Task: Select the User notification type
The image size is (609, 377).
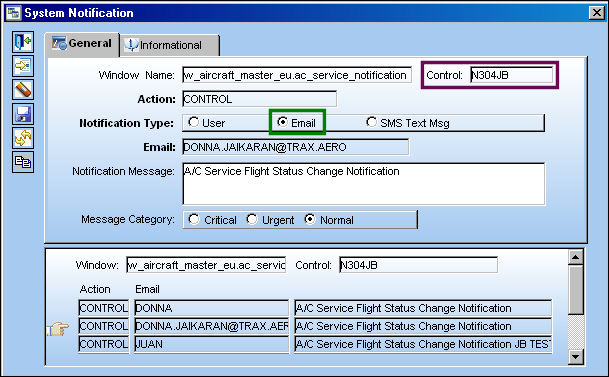Action: click(207, 123)
